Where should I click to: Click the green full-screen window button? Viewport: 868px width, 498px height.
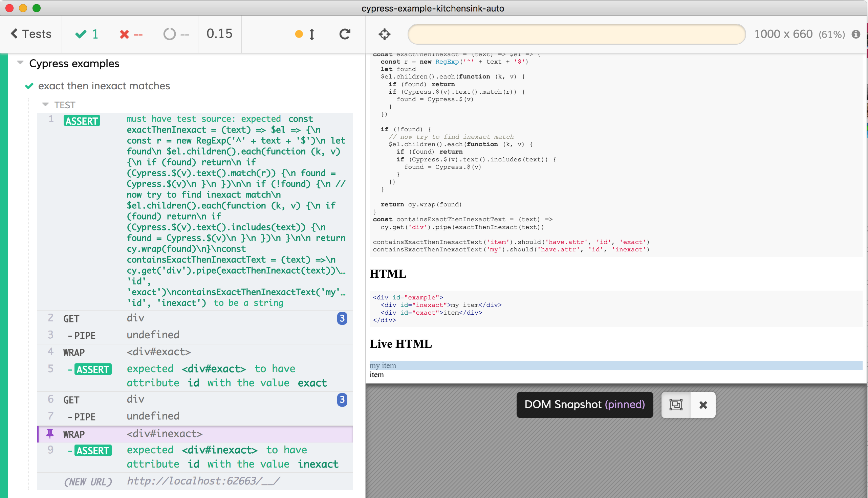[x=37, y=8]
